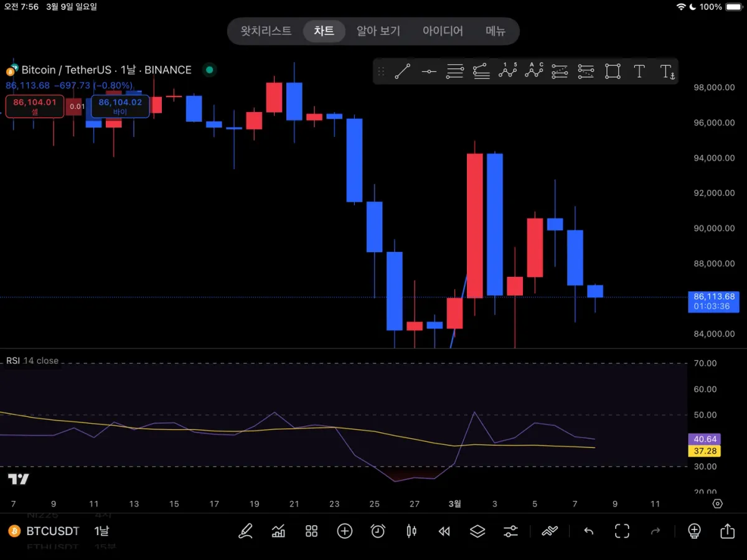This screenshot has width=747, height=560.
Task: Open the 1날 interval selector
Action: 101,531
